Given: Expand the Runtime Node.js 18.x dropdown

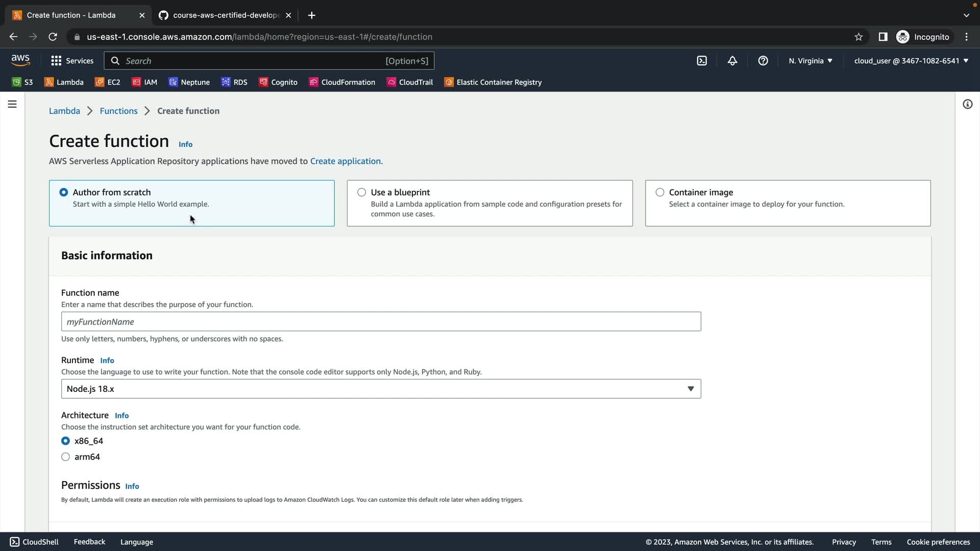Looking at the screenshot, I should click(381, 389).
